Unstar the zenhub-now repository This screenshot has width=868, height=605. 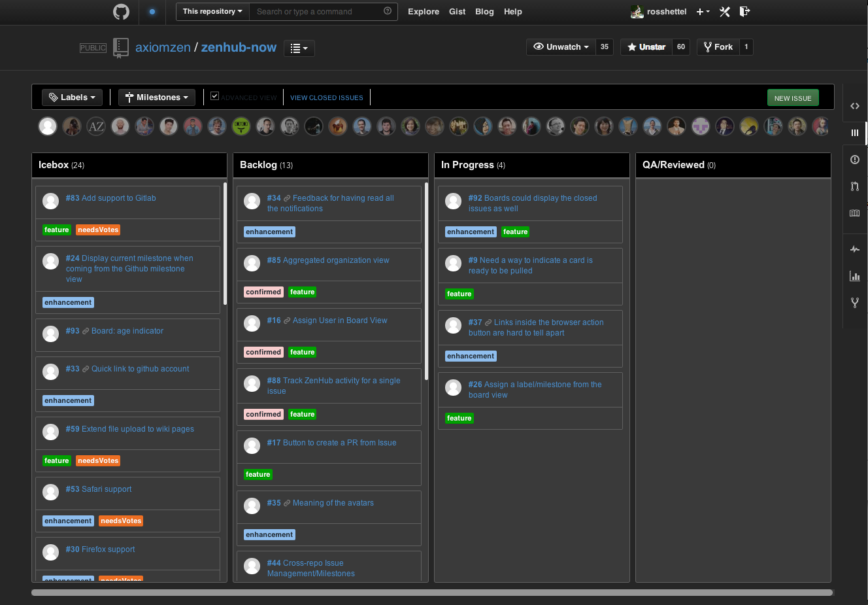646,47
